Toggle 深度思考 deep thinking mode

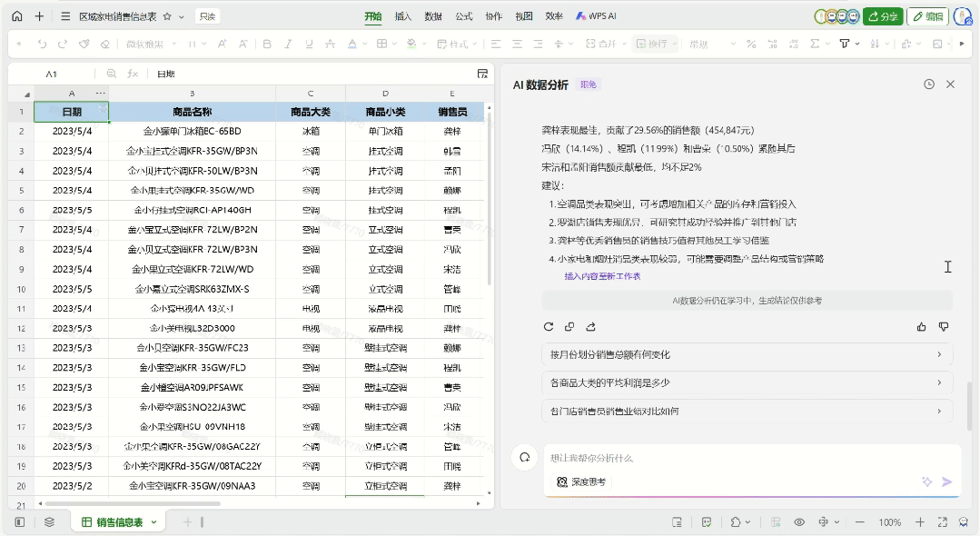[x=582, y=481]
